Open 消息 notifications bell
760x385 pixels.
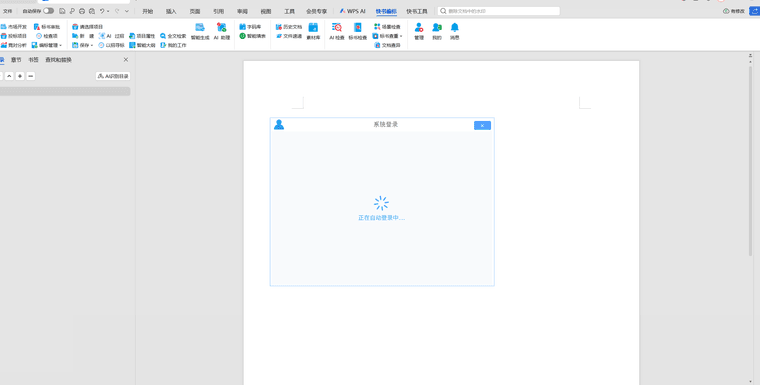point(454,32)
